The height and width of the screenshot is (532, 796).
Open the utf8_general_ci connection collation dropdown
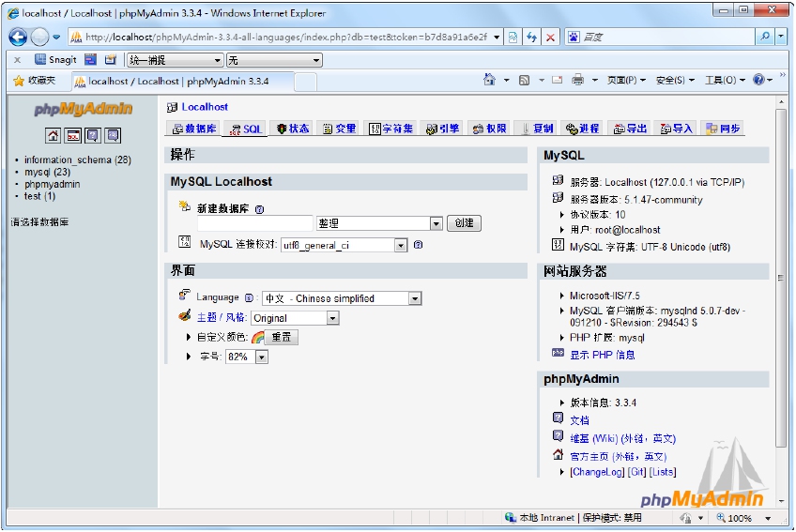(x=344, y=245)
